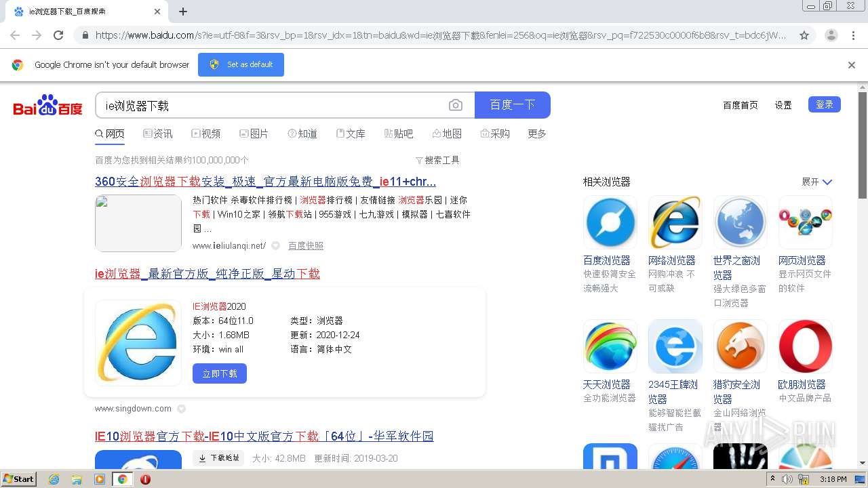
Task: Open the 猎豹安全浏览器 icon
Action: click(741, 346)
